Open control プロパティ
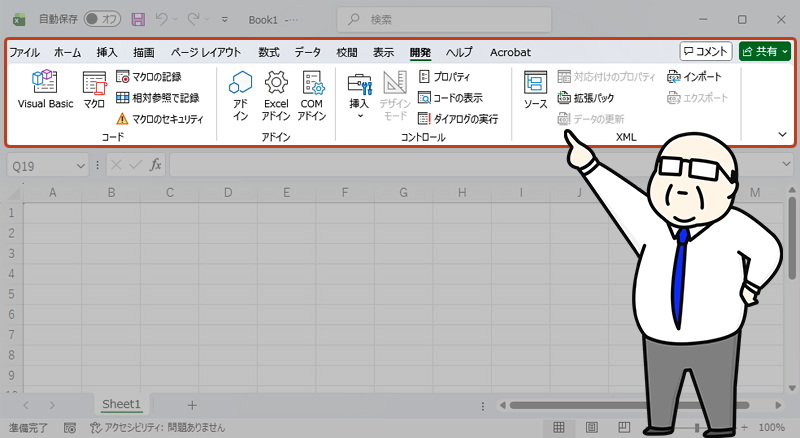This screenshot has width=800, height=438. 444,77
